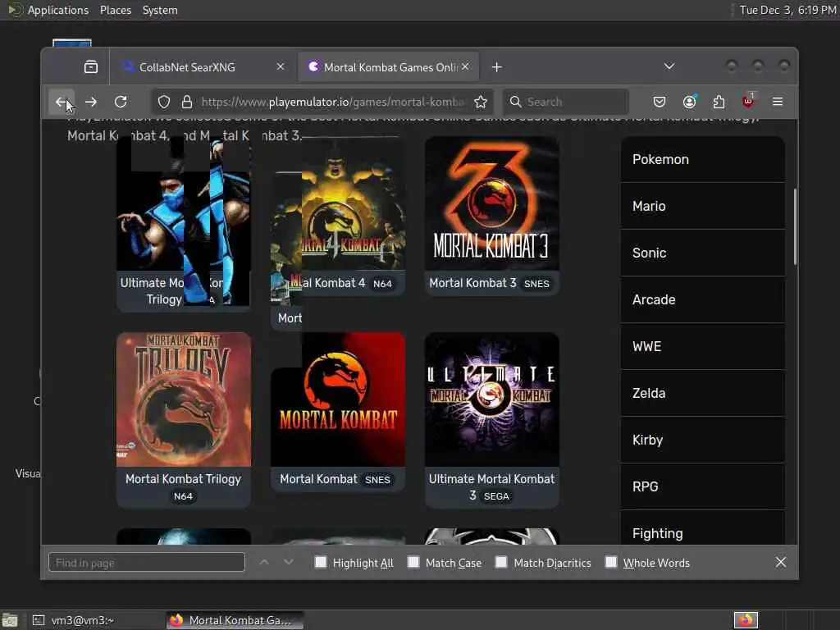Go forward one page
840x630 pixels.
click(91, 102)
